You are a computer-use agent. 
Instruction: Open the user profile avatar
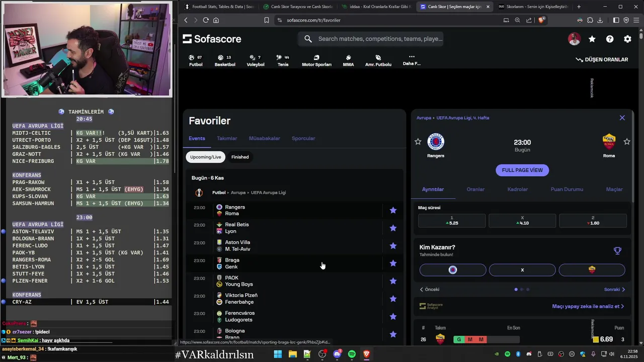pyautogui.click(x=574, y=39)
